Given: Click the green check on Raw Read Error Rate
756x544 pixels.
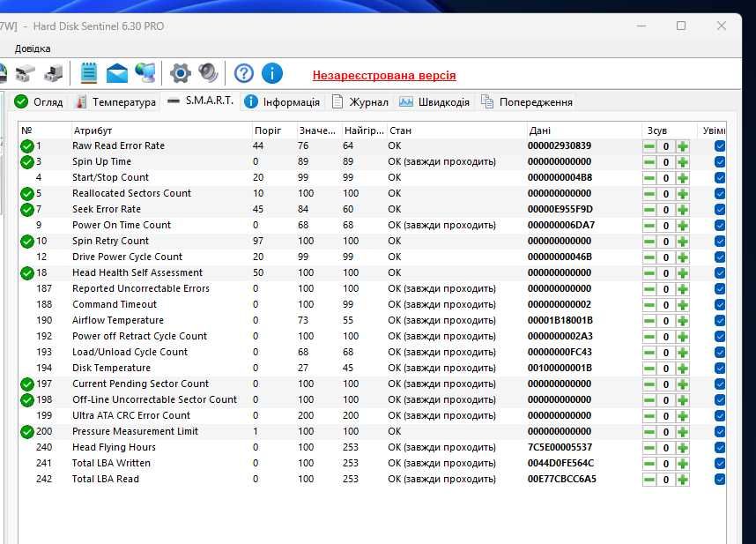Looking at the screenshot, I should [27, 146].
